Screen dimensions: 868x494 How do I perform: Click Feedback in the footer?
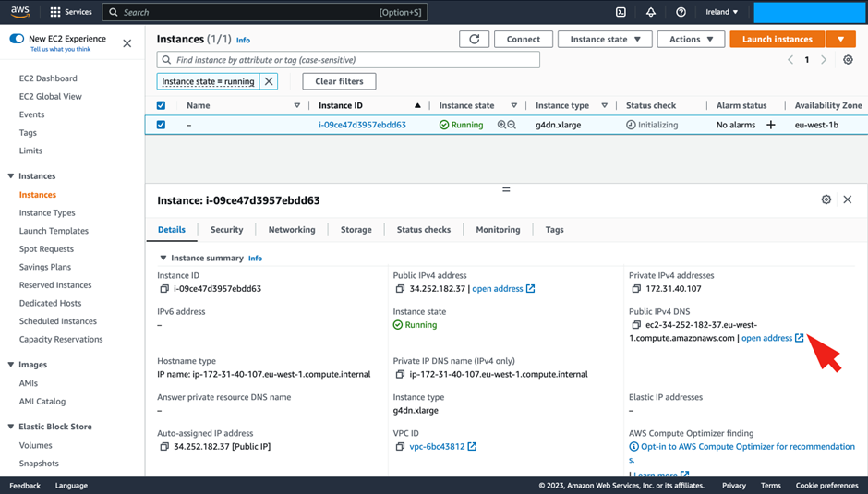click(25, 486)
